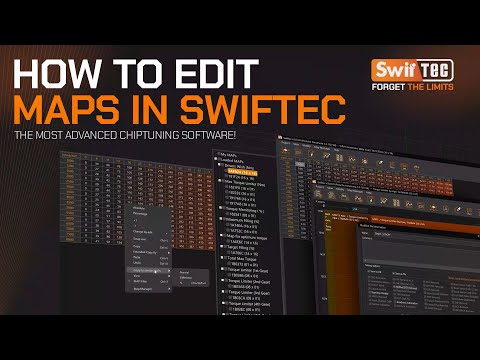Select Torque Limiter [1st Gear] group
Viewport: 480px width, 360px height.
pyautogui.click(x=248, y=270)
